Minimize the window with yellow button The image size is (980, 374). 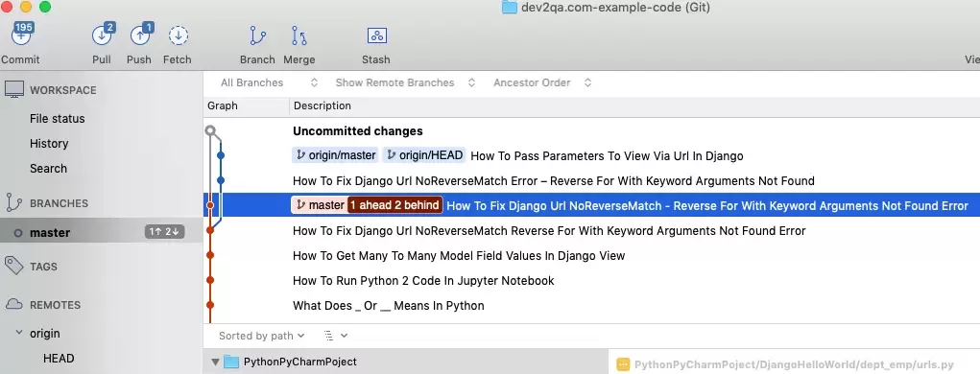[x=26, y=7]
